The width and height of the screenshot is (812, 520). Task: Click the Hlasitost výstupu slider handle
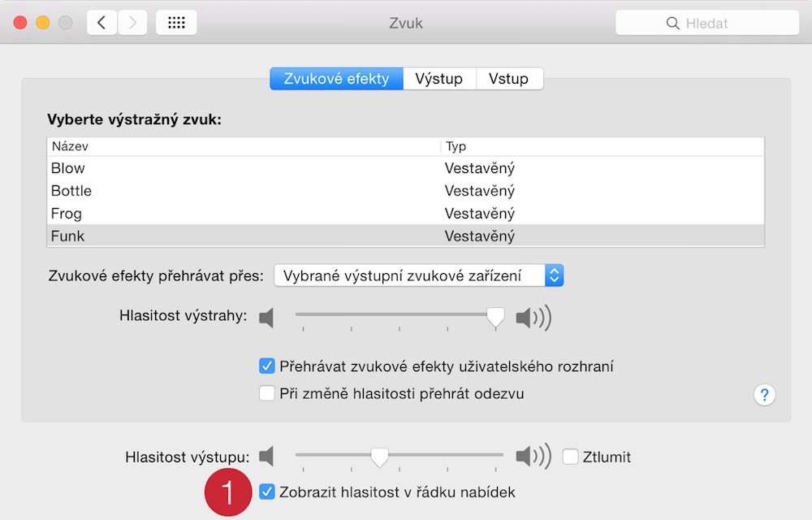tap(379, 457)
